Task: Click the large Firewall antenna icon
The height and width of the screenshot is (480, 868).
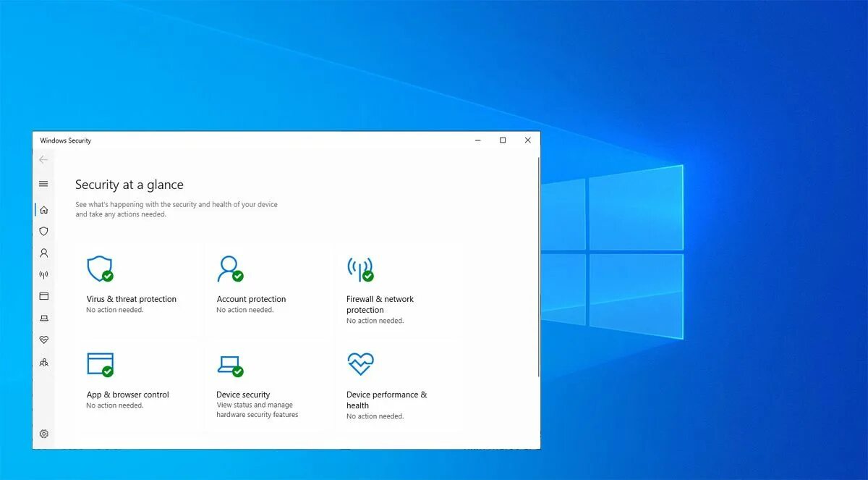Action: [359, 269]
